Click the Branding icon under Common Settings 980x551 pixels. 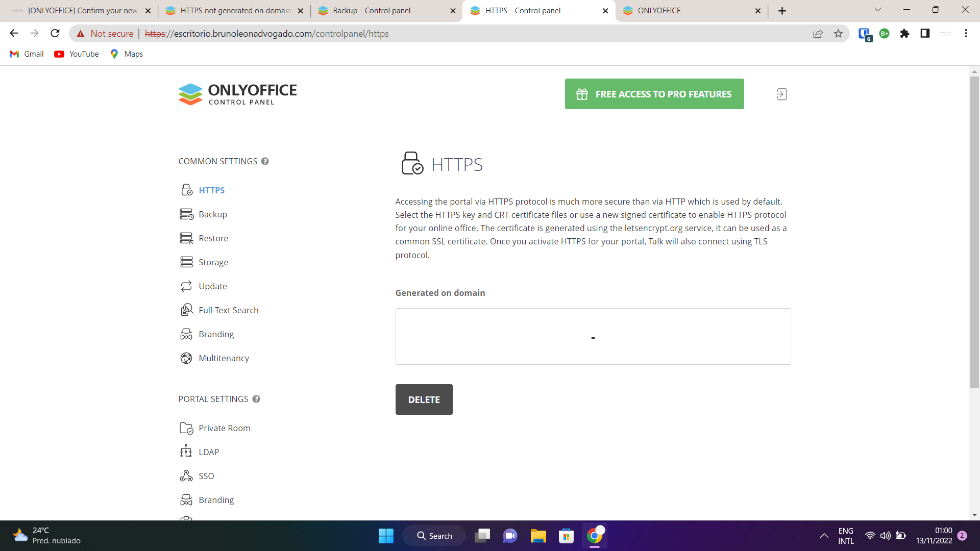tap(187, 334)
